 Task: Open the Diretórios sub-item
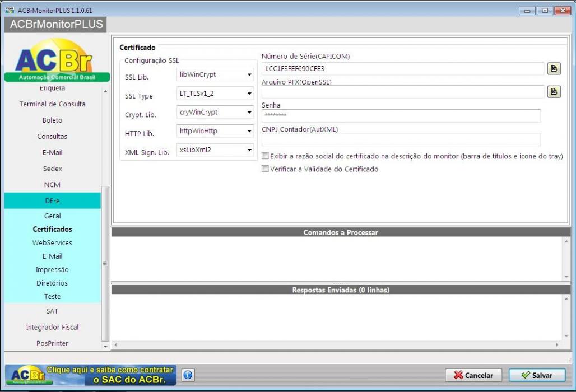coord(53,283)
